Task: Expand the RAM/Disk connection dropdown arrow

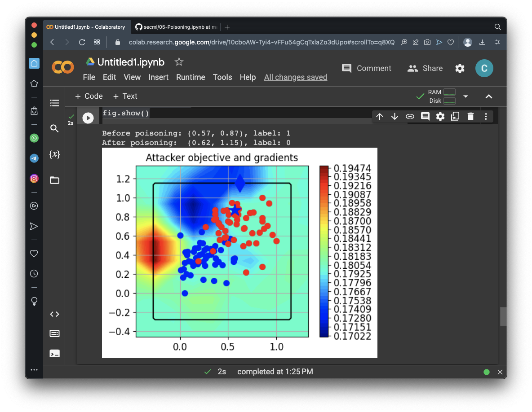Action: point(465,96)
